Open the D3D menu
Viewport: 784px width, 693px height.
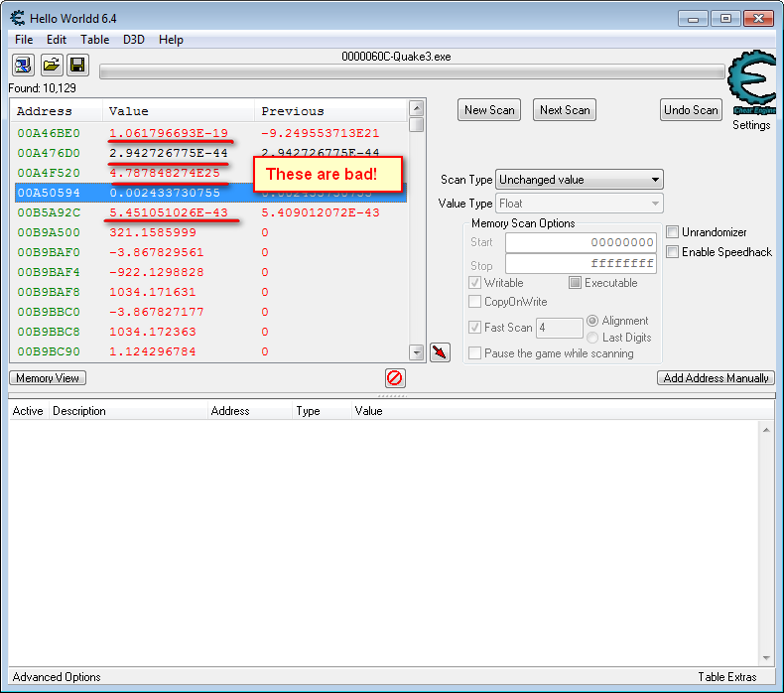pos(133,40)
